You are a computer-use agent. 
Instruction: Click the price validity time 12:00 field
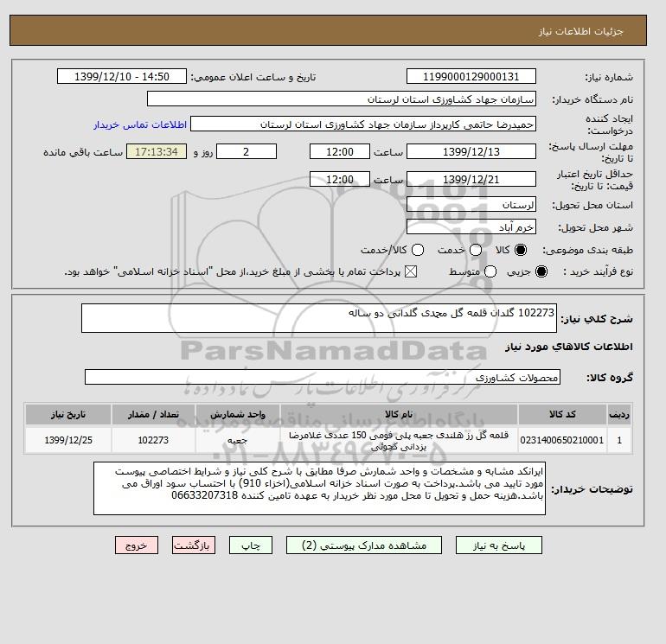340,179
